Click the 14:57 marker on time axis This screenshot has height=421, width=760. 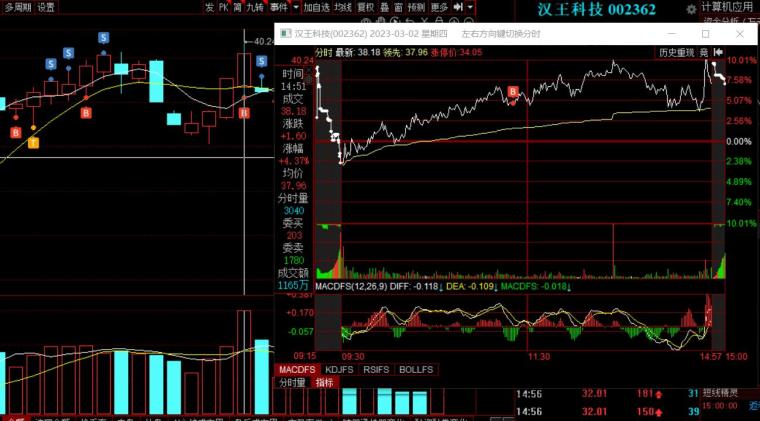710,355
